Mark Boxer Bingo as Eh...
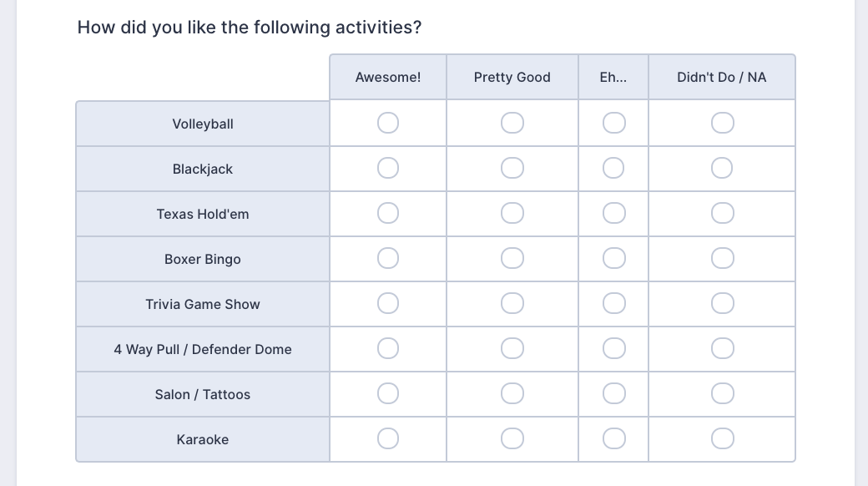Image resolution: width=868 pixels, height=486 pixels. pyautogui.click(x=613, y=259)
